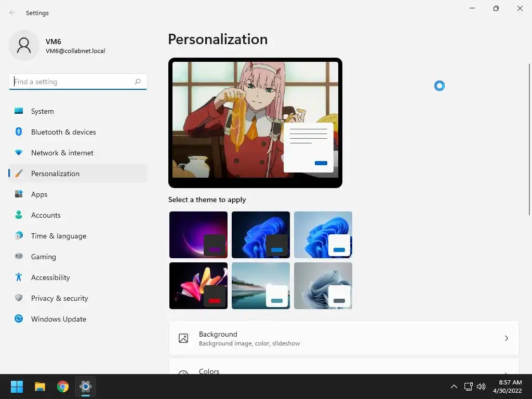Click the Accessibility figure icon

[x=19, y=277]
